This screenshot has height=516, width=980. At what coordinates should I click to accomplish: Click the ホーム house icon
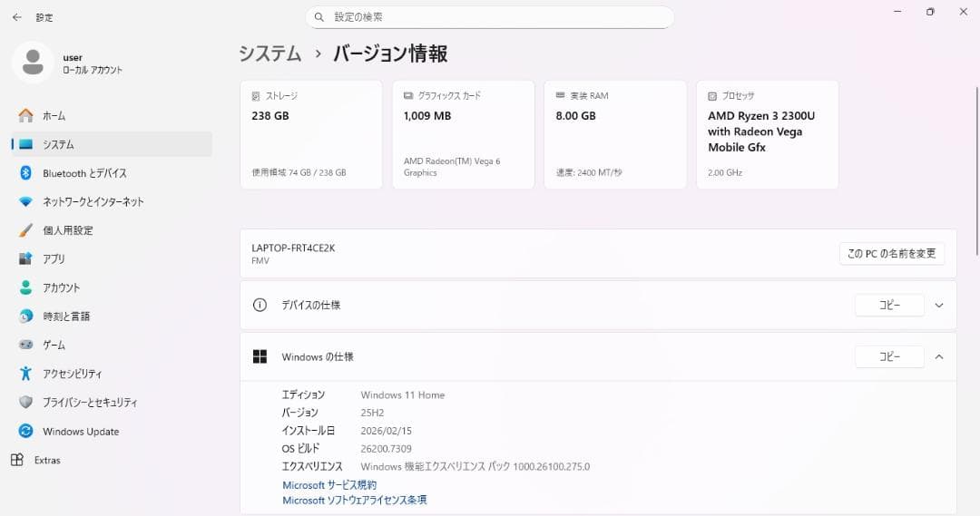(x=25, y=115)
